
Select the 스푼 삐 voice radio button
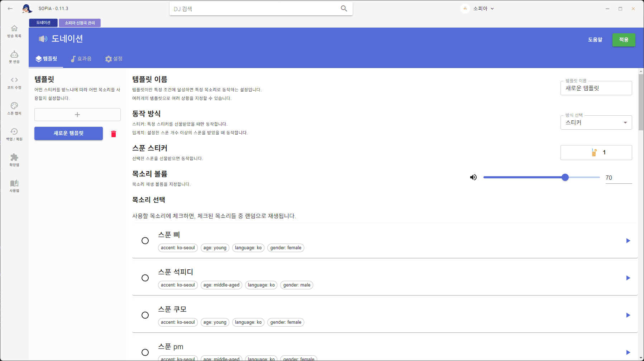pos(145,241)
